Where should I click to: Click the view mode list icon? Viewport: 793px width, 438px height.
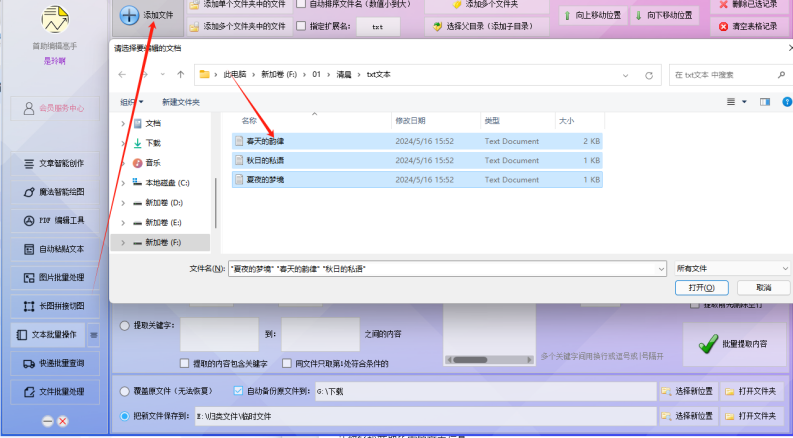pos(731,102)
